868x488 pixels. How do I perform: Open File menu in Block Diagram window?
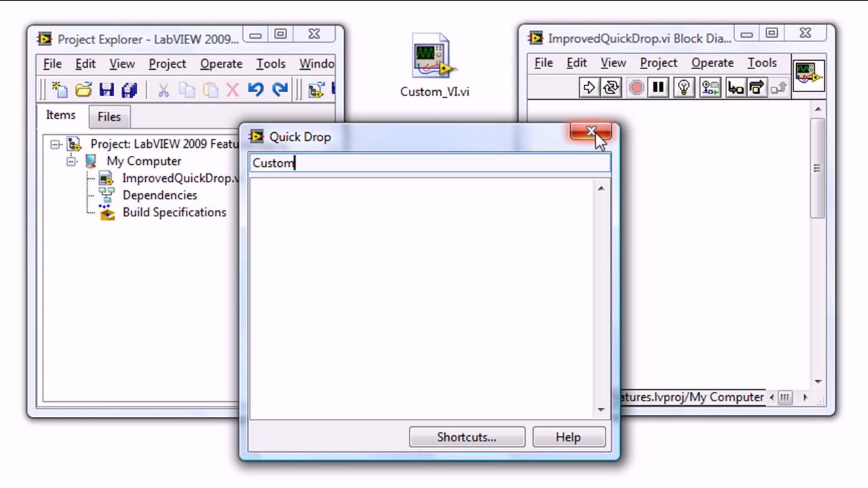pos(544,63)
